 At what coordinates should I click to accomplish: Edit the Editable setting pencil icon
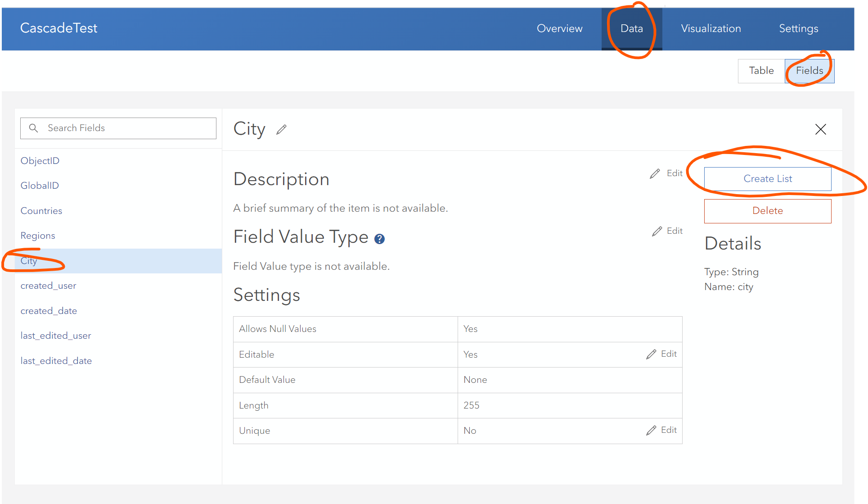pyautogui.click(x=651, y=354)
